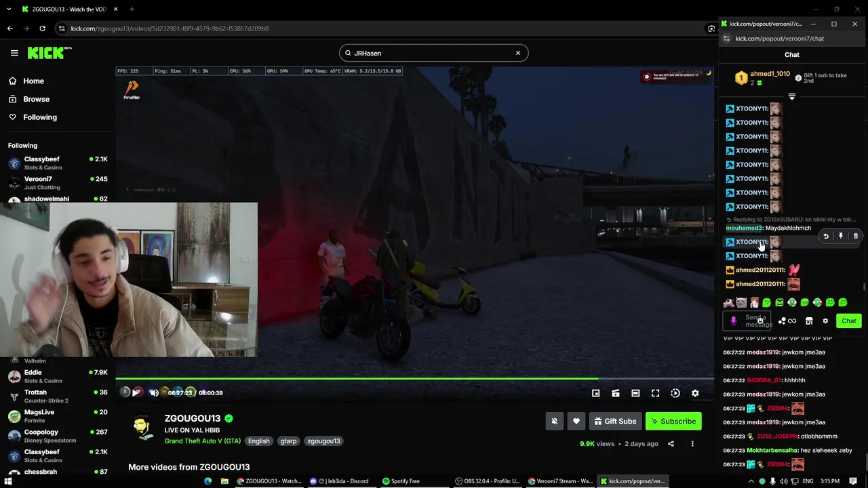Click ahmed1_1010 top gifter name
The width and height of the screenshot is (868, 488).
coord(770,74)
